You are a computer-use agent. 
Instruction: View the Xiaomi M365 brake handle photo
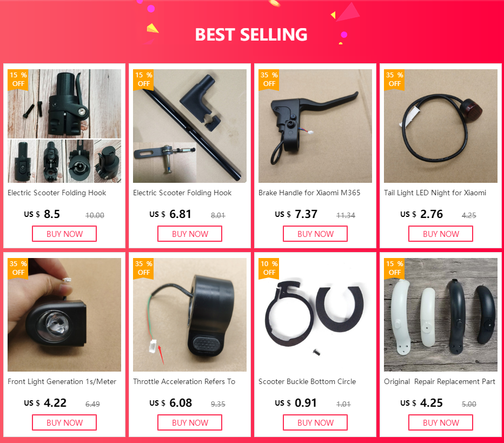315,126
